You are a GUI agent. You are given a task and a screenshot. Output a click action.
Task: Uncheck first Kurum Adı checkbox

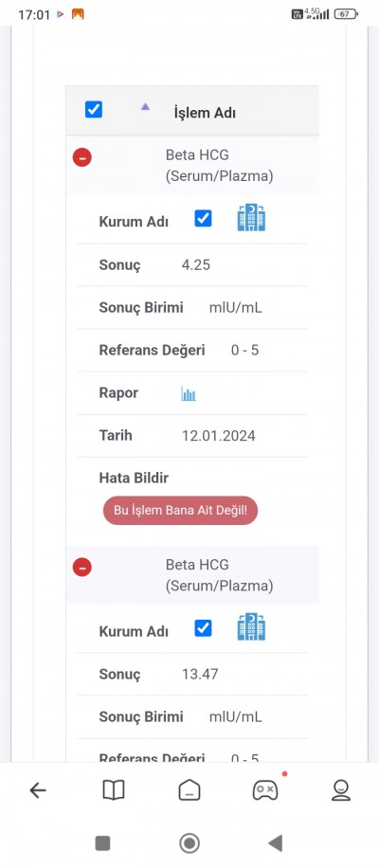point(203,218)
